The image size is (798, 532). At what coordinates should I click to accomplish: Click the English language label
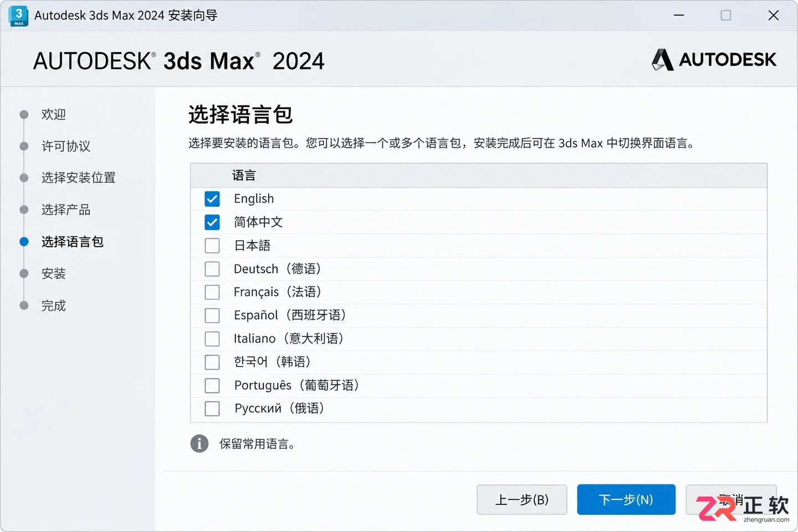(254, 198)
